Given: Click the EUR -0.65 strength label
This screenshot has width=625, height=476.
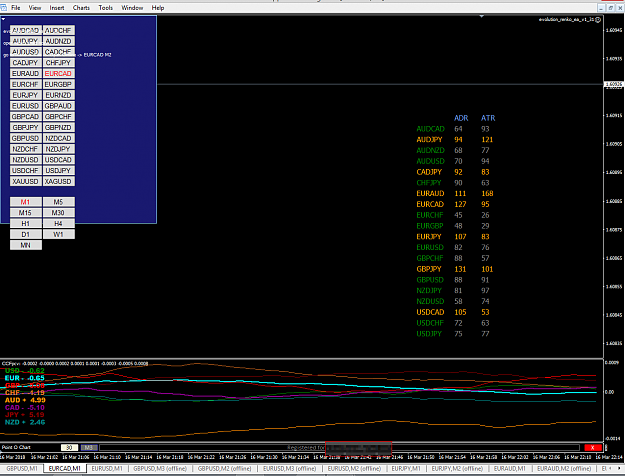Looking at the screenshot, I should point(24,378).
